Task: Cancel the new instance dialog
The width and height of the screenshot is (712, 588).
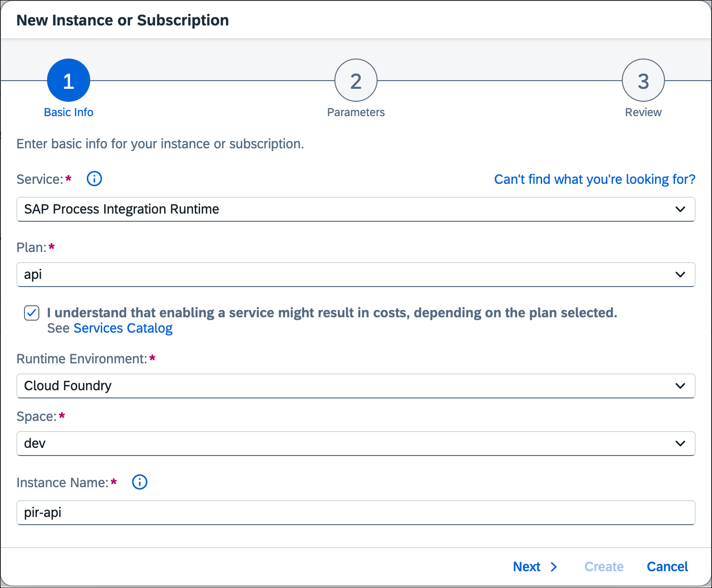Action: click(667, 567)
